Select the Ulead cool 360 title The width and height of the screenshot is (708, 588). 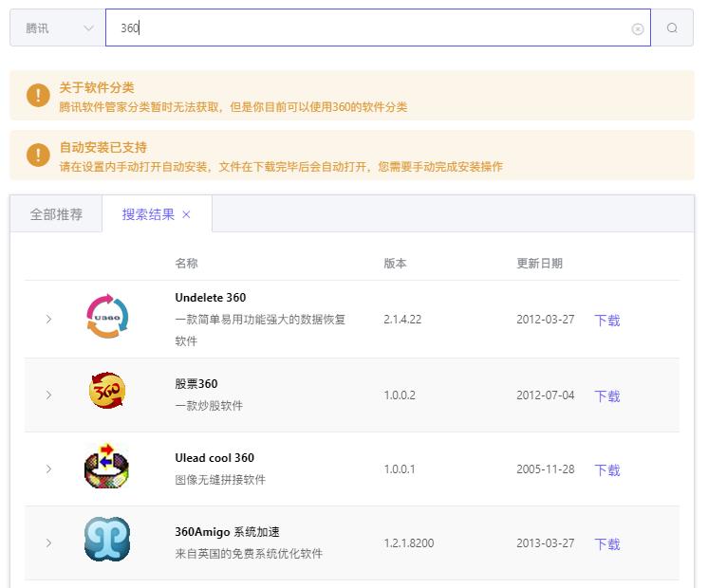[x=214, y=458]
